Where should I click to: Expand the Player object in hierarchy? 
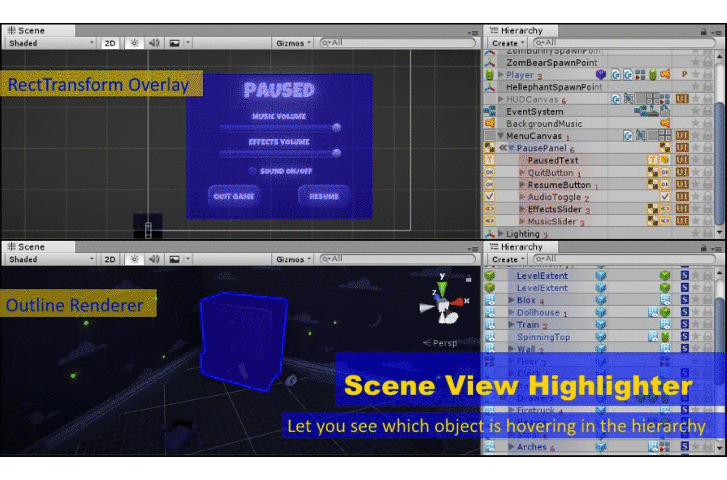point(501,75)
